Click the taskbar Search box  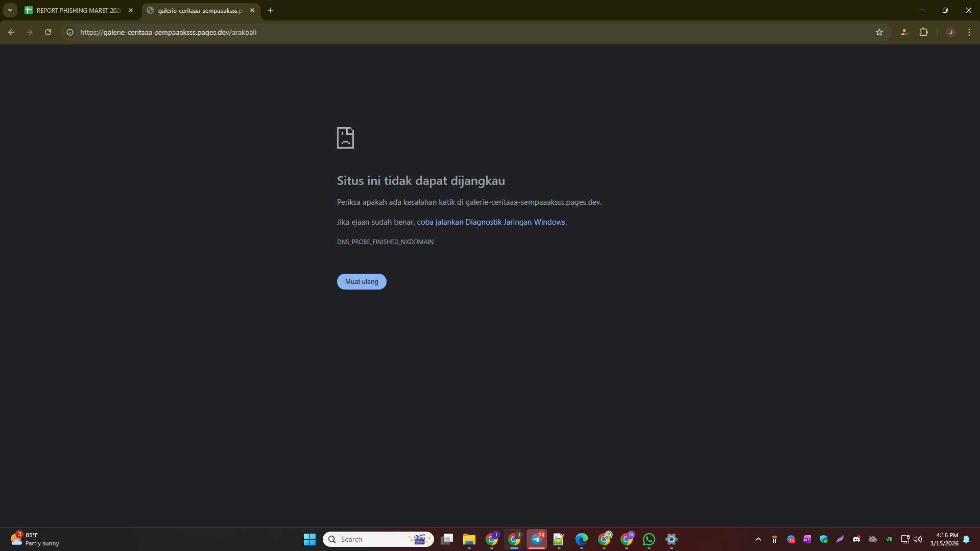pyautogui.click(x=378, y=539)
